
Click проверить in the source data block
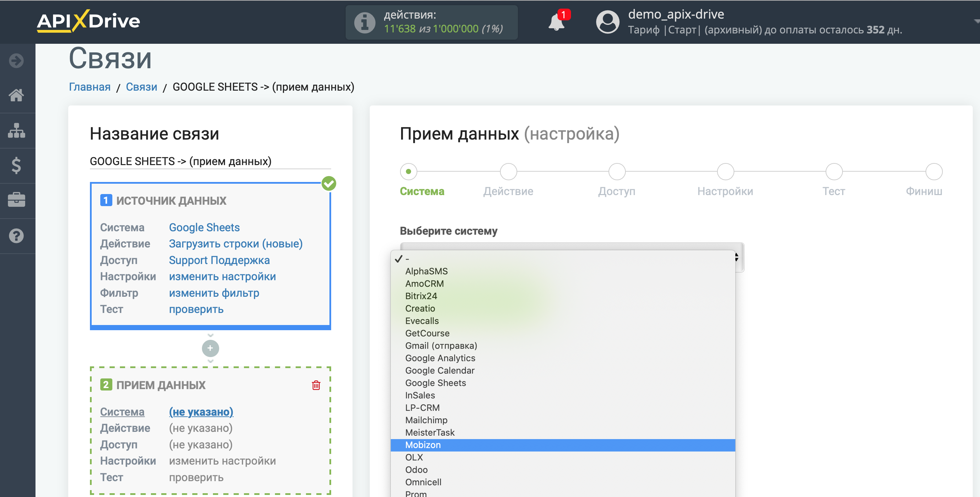tap(196, 310)
